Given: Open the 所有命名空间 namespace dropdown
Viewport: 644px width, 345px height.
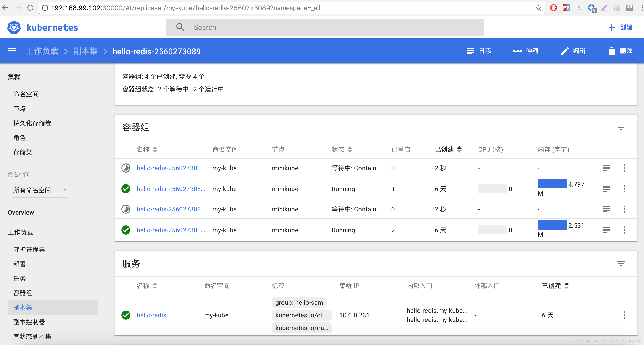Looking at the screenshot, I should pos(40,190).
